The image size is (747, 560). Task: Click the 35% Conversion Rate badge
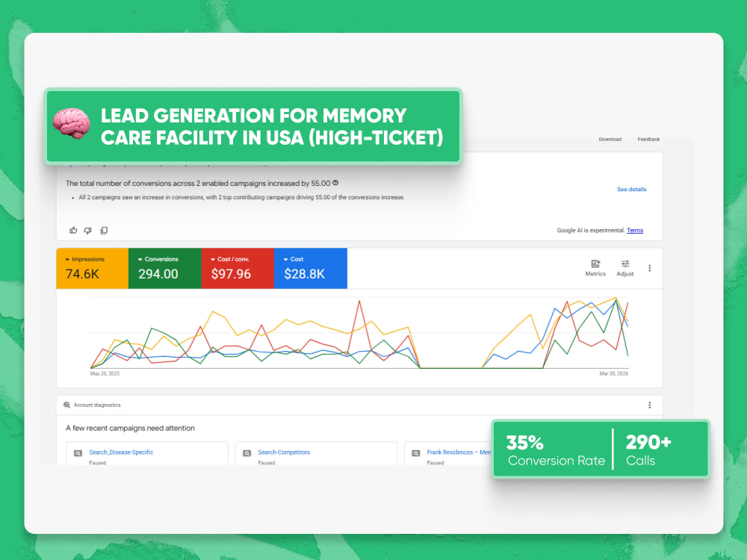(x=556, y=450)
